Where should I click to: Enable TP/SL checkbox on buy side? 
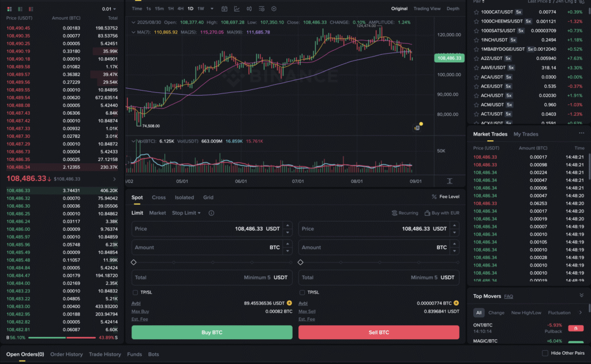[x=135, y=292]
